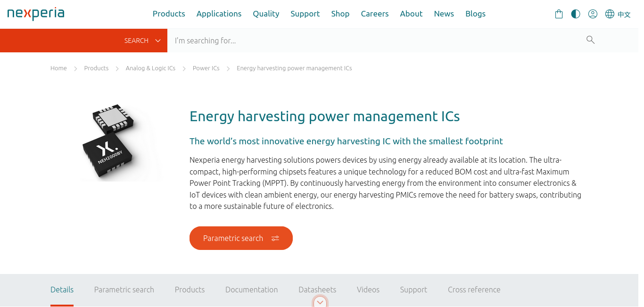Select the Datasheets tab

click(317, 290)
